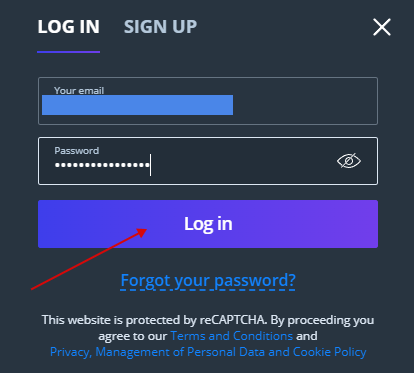This screenshot has height=373, width=414.
Task: Click the Password field label
Action: click(x=77, y=151)
